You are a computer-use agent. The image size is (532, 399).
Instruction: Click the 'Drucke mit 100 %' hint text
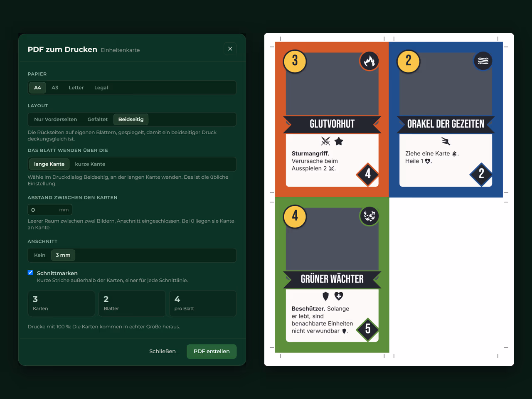(x=104, y=327)
